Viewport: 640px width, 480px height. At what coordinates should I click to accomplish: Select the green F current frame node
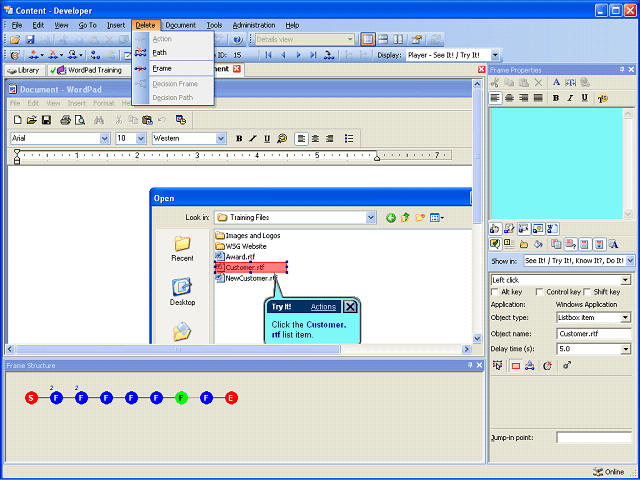[181, 398]
